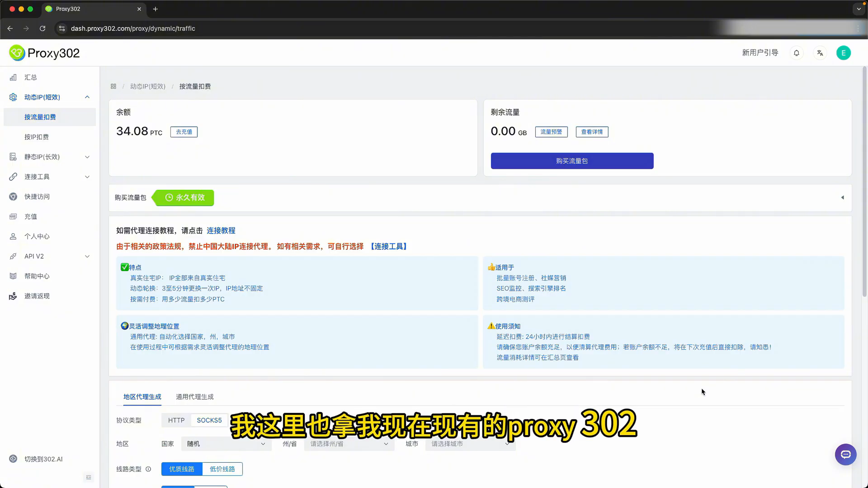
Task: Switch to 地区代理生成 tab
Action: click(x=142, y=397)
